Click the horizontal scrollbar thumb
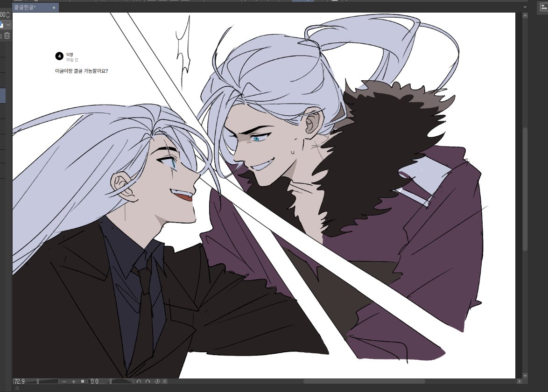 pyautogui.click(x=364, y=381)
